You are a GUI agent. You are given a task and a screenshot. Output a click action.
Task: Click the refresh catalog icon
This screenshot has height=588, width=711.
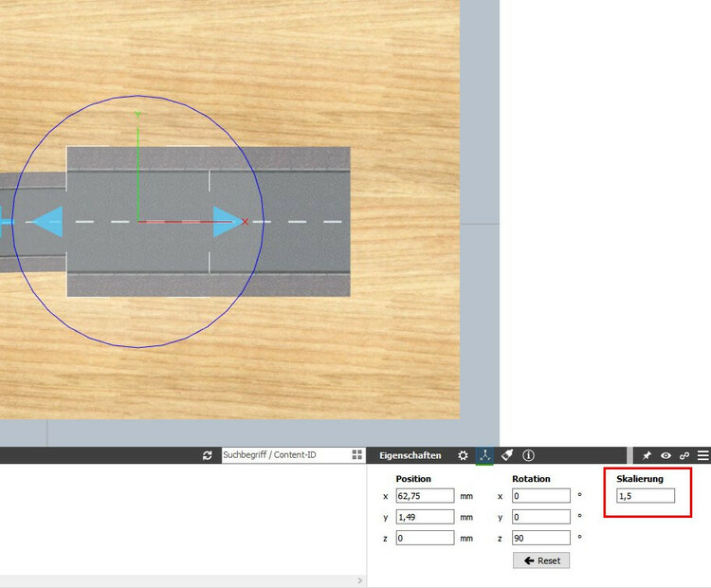(208, 455)
